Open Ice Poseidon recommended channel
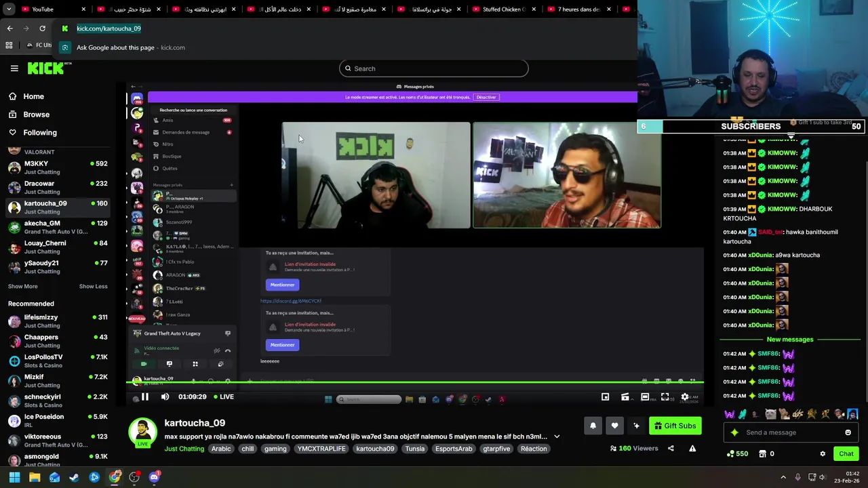 coord(58,420)
